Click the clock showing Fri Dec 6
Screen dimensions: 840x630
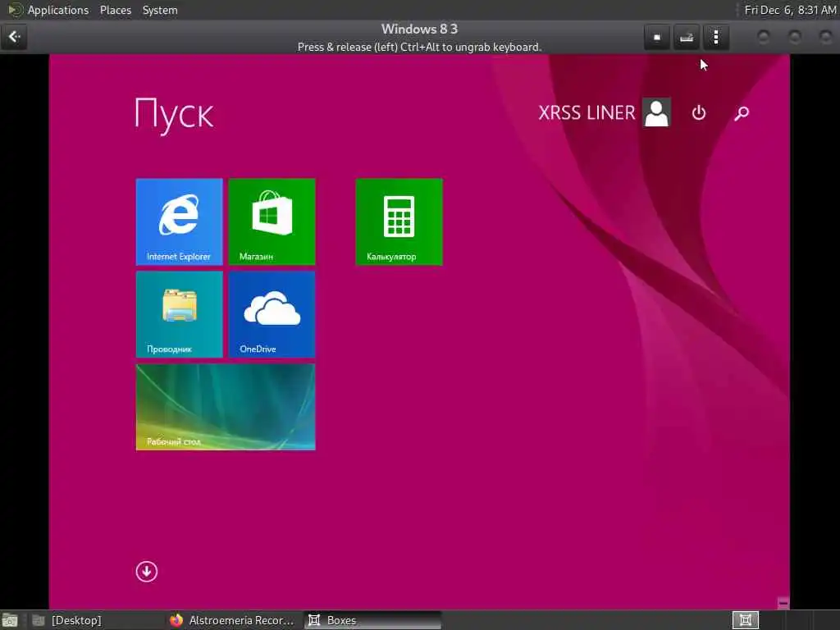(x=790, y=10)
